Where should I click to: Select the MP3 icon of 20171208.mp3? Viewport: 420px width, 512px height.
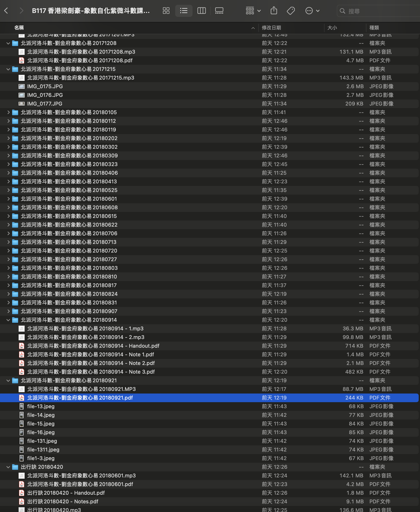[x=22, y=52]
